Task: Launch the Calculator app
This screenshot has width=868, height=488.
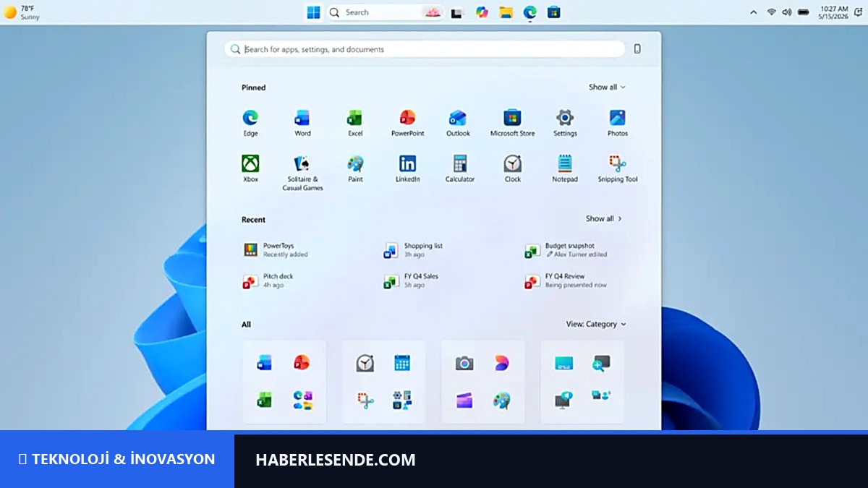Action: 460,168
